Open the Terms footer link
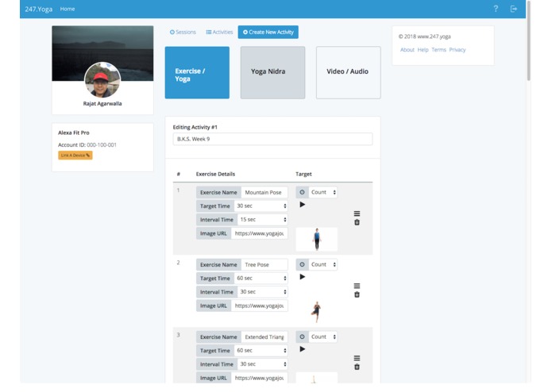The width and height of the screenshot is (552, 392). (x=438, y=50)
